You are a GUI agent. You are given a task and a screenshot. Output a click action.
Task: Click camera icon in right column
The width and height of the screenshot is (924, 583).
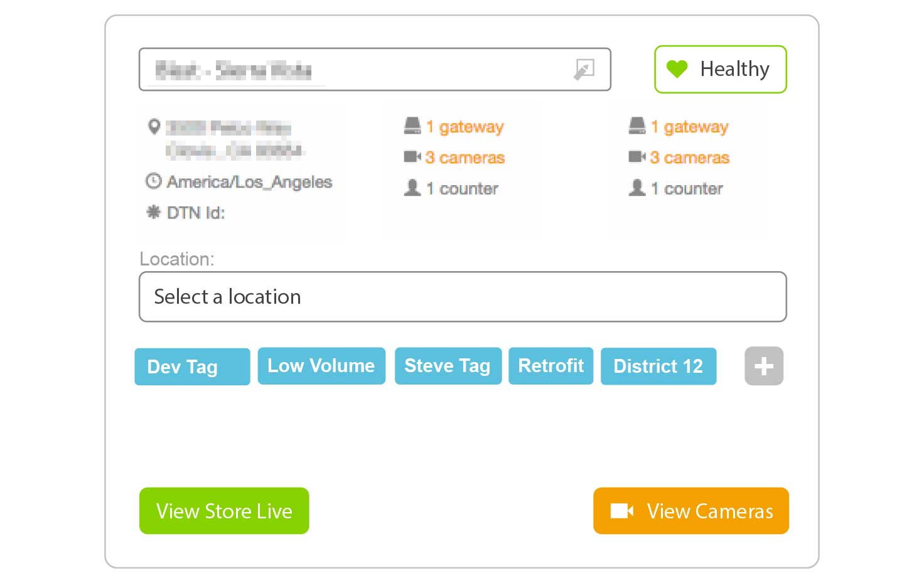coord(637,157)
